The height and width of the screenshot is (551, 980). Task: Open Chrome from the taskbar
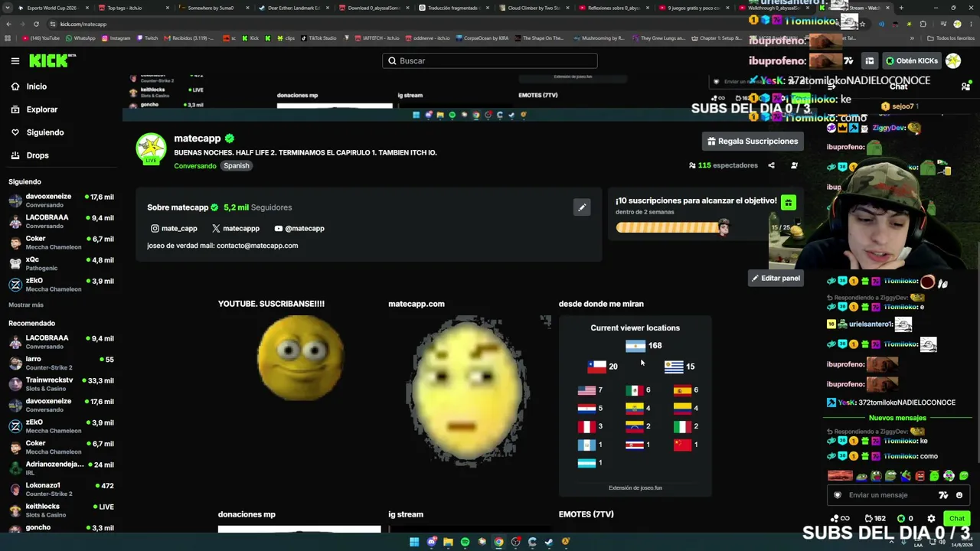(x=498, y=542)
